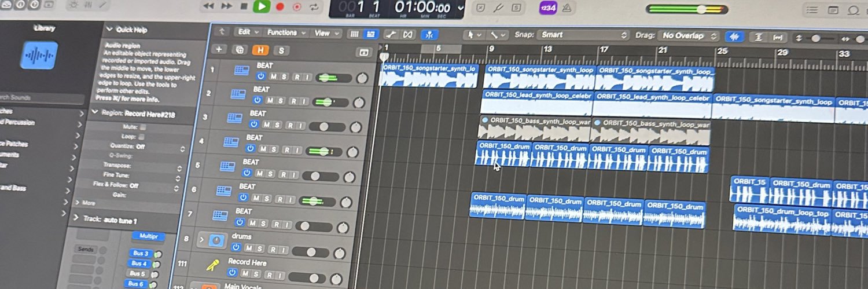The width and height of the screenshot is (868, 289).
Task: Click the volume slider on BEAT track 6
Action: point(318,201)
